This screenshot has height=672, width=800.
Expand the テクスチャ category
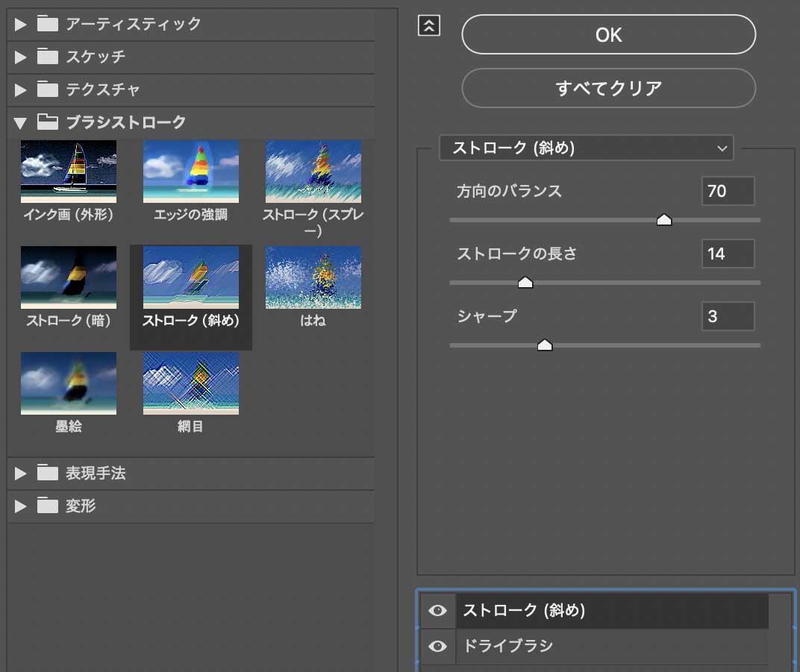(19, 90)
